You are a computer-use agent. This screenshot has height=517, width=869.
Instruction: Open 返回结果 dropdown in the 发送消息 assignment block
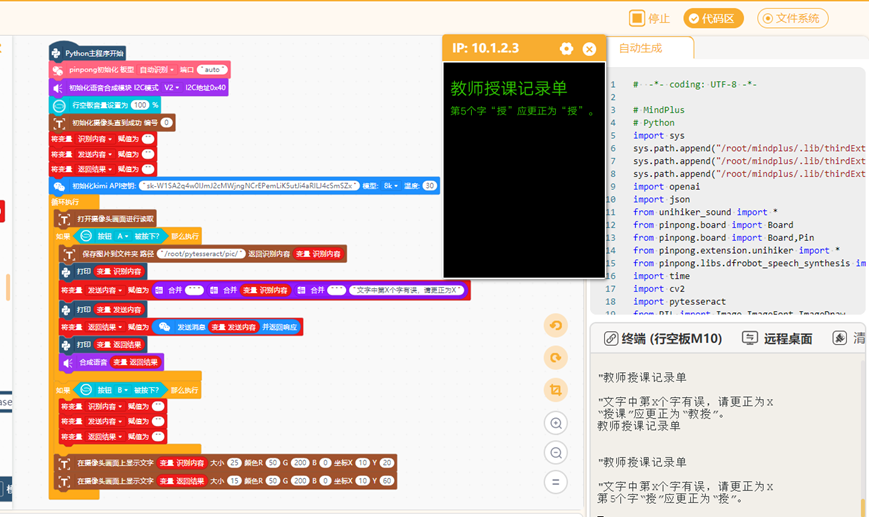click(x=105, y=327)
